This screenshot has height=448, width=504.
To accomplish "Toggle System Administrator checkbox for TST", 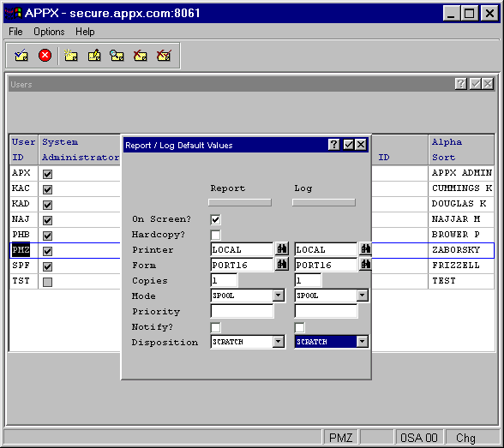I will [48, 282].
